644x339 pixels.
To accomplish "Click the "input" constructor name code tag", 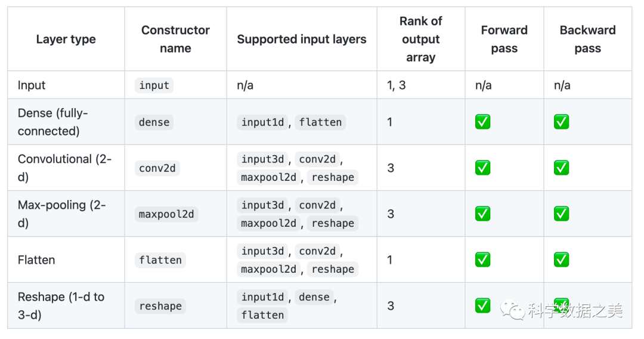I will 154,85.
